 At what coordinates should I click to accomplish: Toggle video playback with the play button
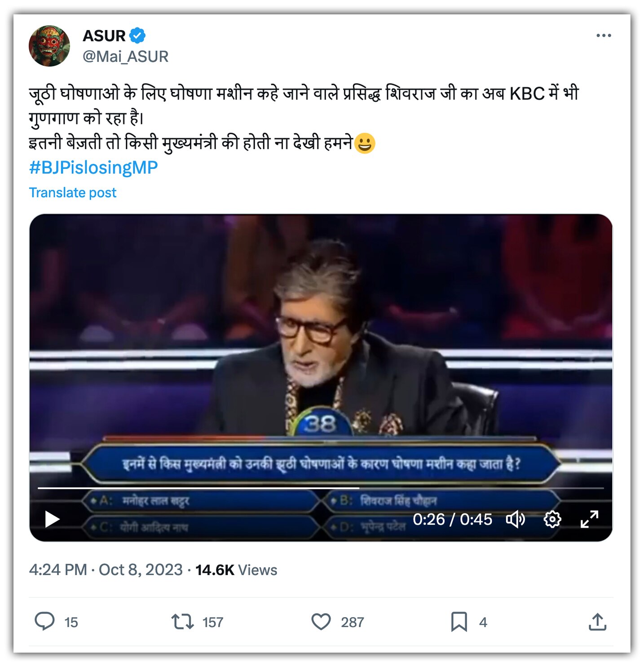point(53,519)
